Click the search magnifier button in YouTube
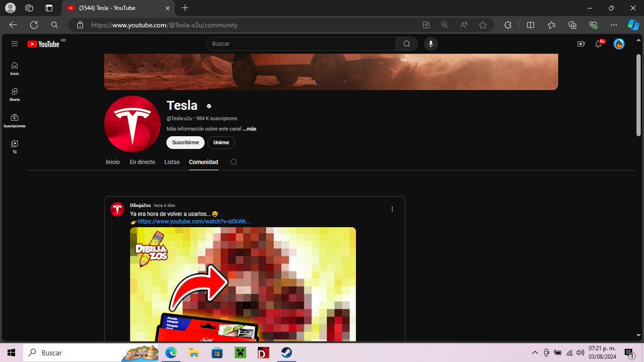 click(x=407, y=44)
